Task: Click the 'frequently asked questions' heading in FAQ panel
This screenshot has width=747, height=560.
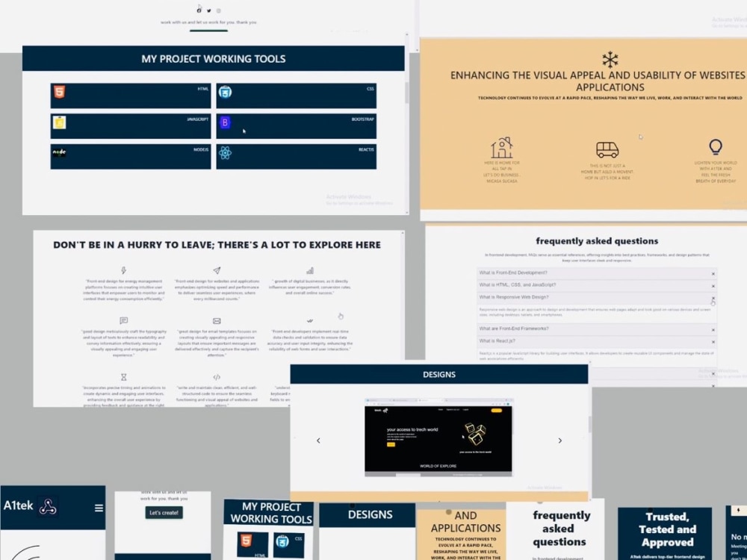Action: coord(597,241)
